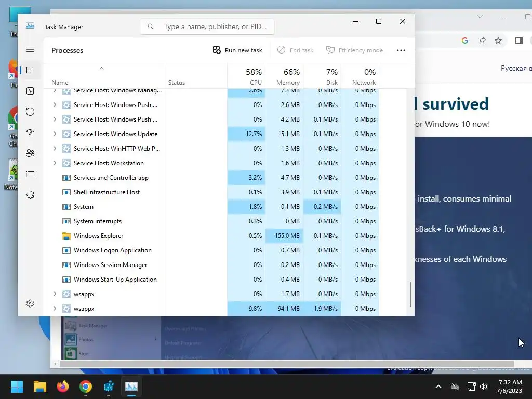Click the Русская language link in browser
The height and width of the screenshot is (399, 532).
(516, 68)
